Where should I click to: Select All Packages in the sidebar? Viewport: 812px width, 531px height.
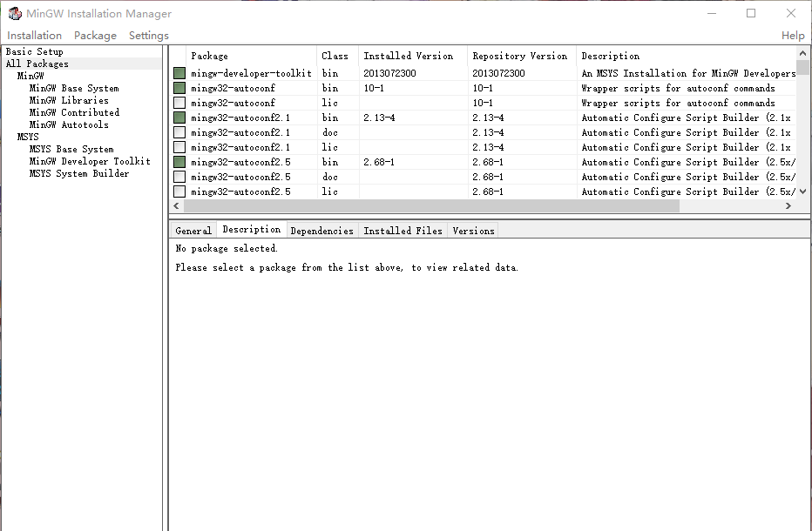coord(37,64)
